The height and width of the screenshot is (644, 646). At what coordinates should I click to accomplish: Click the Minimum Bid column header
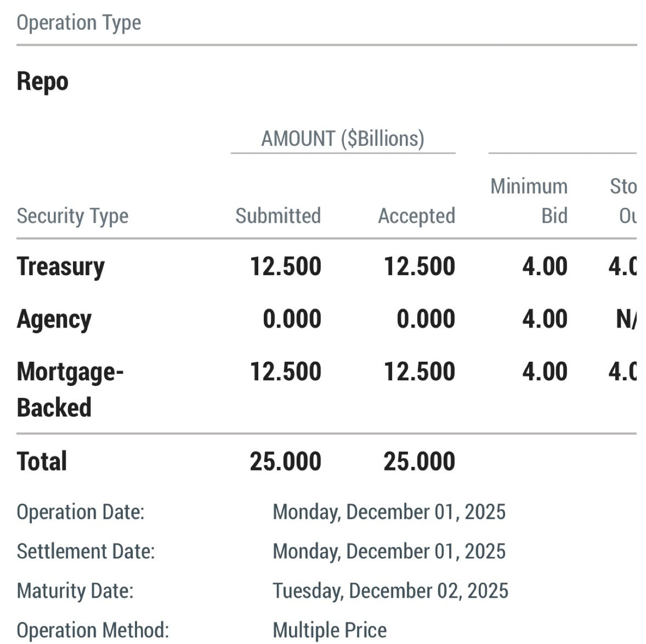click(529, 201)
